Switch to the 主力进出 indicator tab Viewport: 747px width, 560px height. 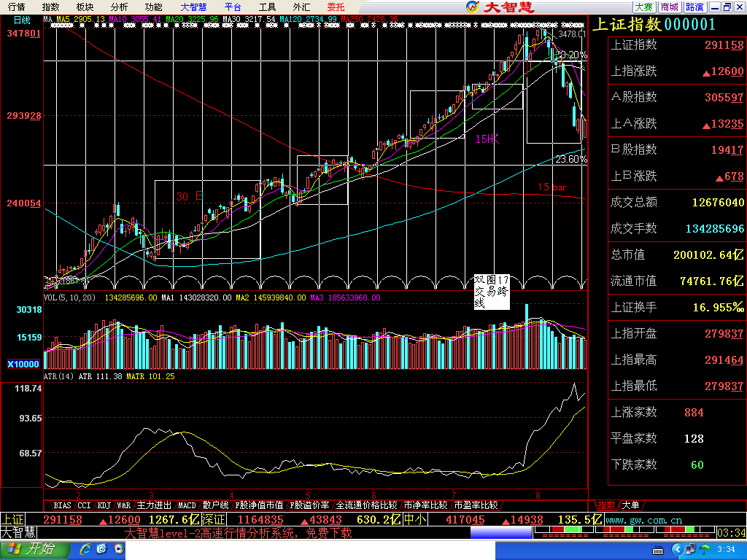pos(154,505)
